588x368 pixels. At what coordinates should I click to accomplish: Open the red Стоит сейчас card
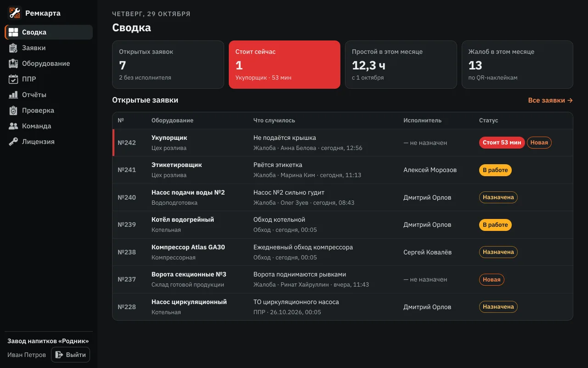(284, 64)
